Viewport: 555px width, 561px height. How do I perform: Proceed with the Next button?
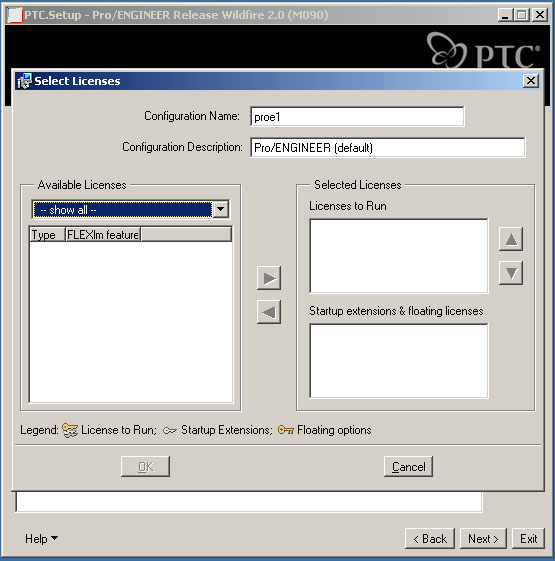click(483, 538)
